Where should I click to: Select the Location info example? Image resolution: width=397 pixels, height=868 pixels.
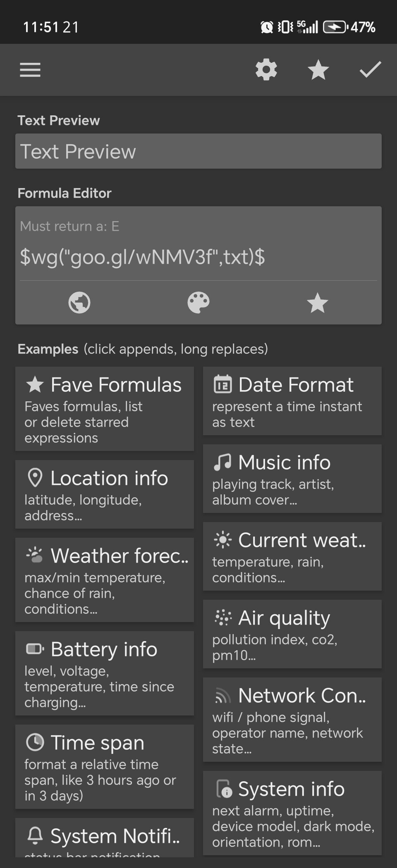click(105, 494)
